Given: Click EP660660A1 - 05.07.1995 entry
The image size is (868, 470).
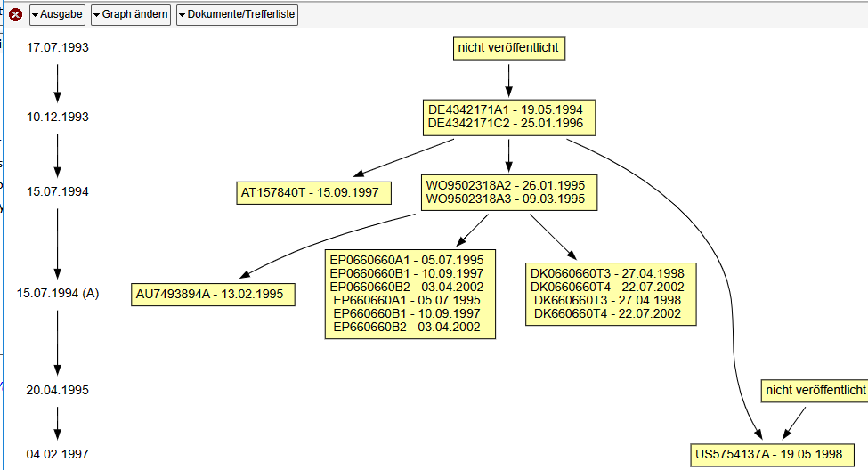Looking at the screenshot, I should 407,300.
